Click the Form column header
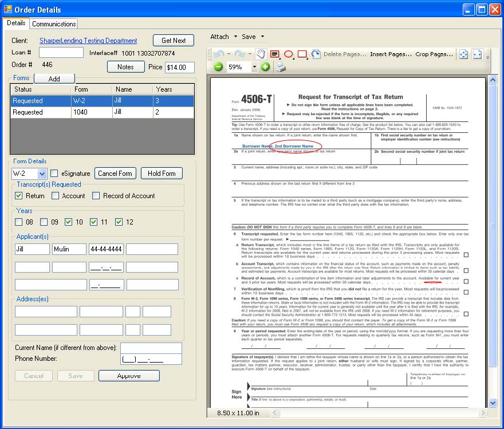Screen dimensions: 504x429 [x=92, y=89]
